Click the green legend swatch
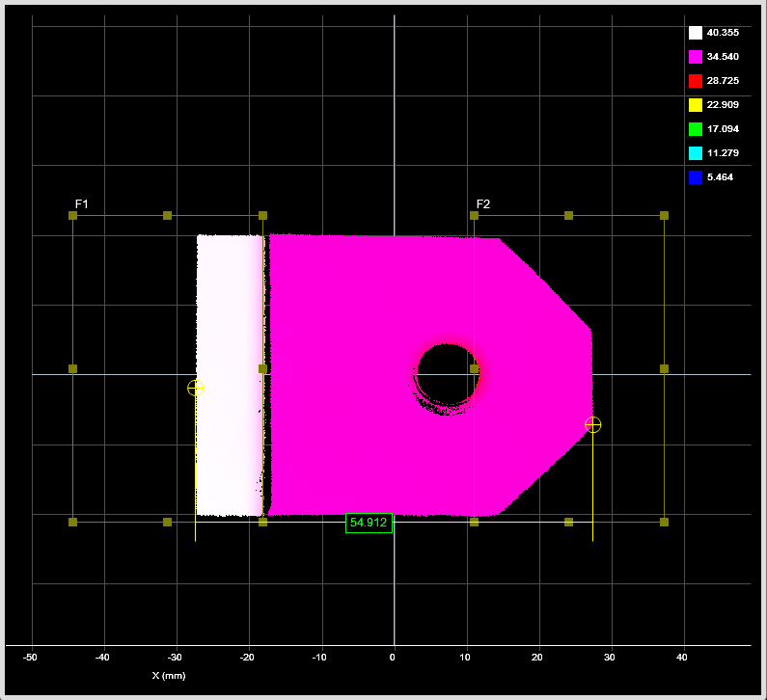 pos(696,129)
